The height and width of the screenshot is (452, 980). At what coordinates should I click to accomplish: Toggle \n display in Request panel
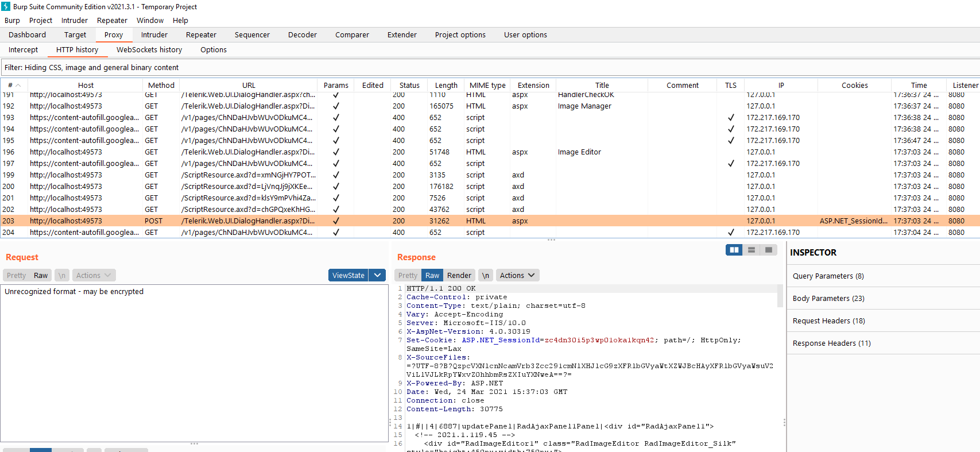pos(62,276)
